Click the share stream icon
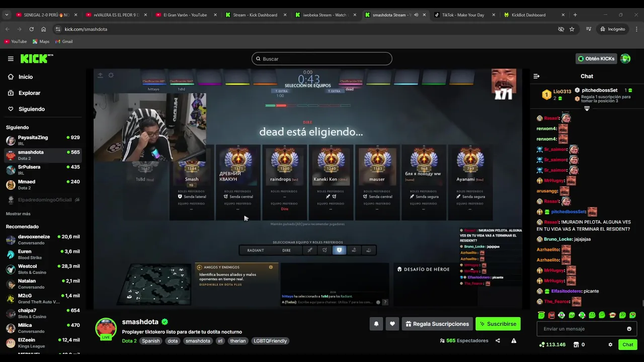This screenshot has height=362, width=644. point(498,340)
